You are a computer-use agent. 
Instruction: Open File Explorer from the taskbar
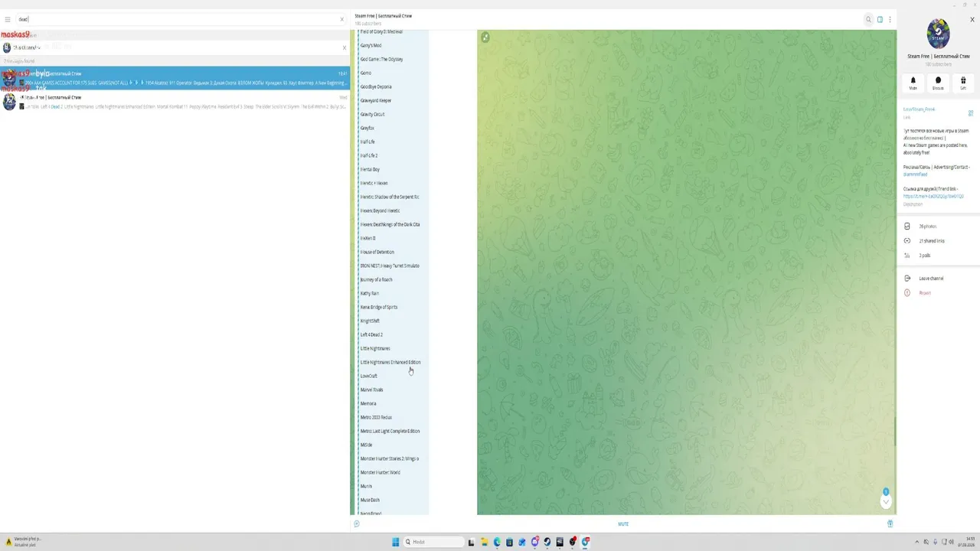click(484, 542)
